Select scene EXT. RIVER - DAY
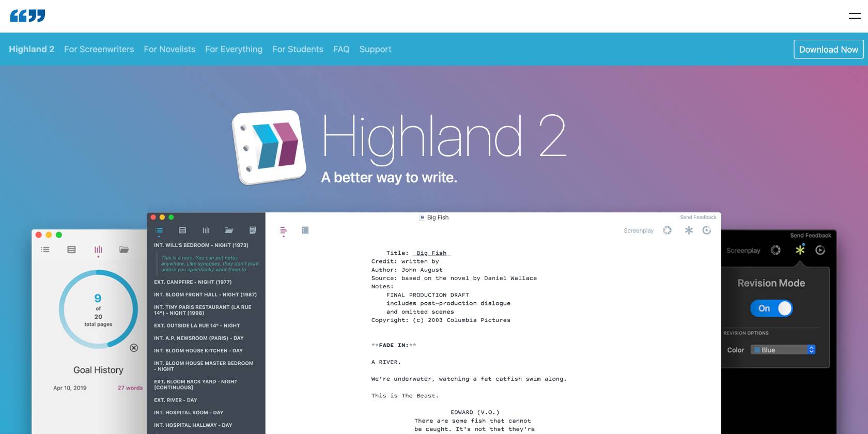Image resolution: width=868 pixels, height=434 pixels. coord(175,400)
